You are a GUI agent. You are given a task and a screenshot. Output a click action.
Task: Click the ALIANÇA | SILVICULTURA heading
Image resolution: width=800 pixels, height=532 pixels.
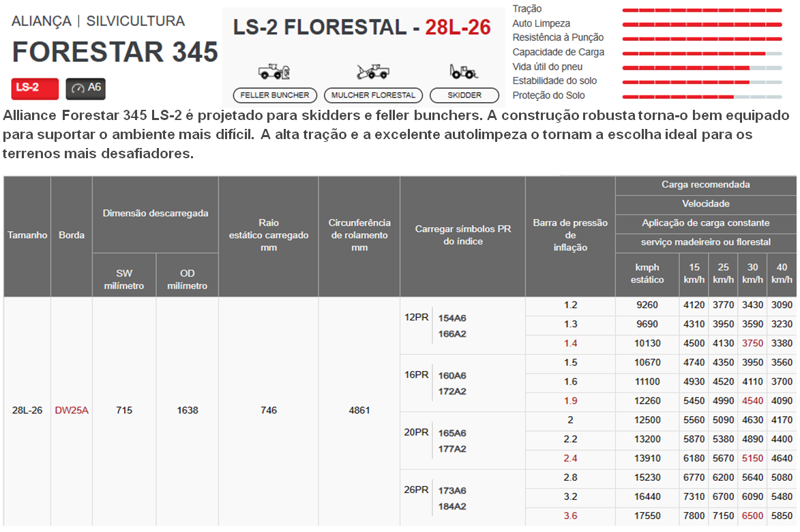coord(98,21)
